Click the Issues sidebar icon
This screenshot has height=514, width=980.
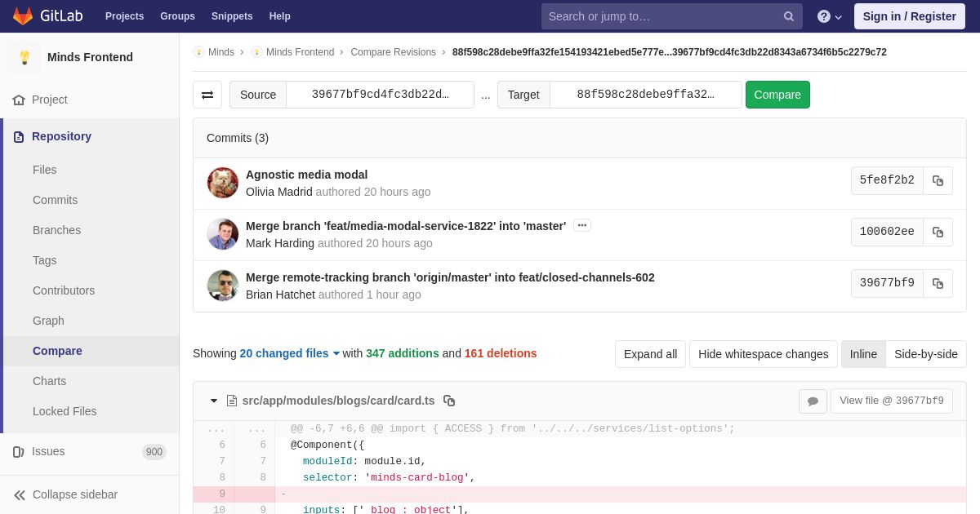coord(19,451)
